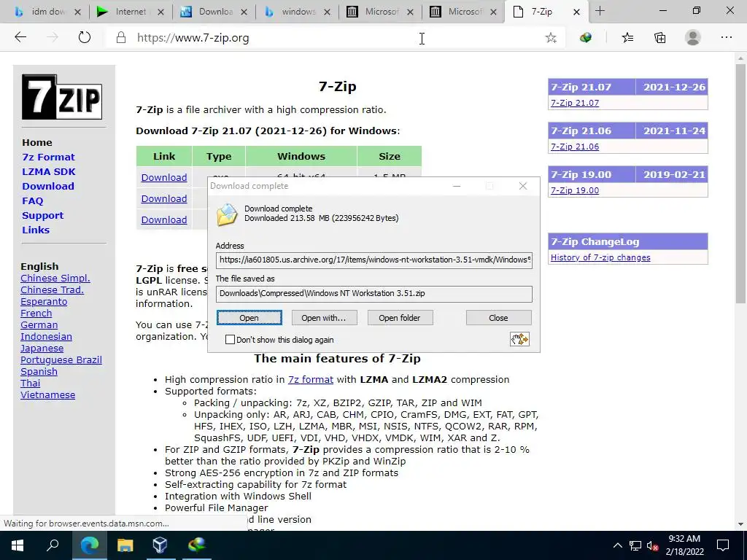Image resolution: width=747 pixels, height=560 pixels.
Task: Open the user profile avatar
Action: point(693,38)
